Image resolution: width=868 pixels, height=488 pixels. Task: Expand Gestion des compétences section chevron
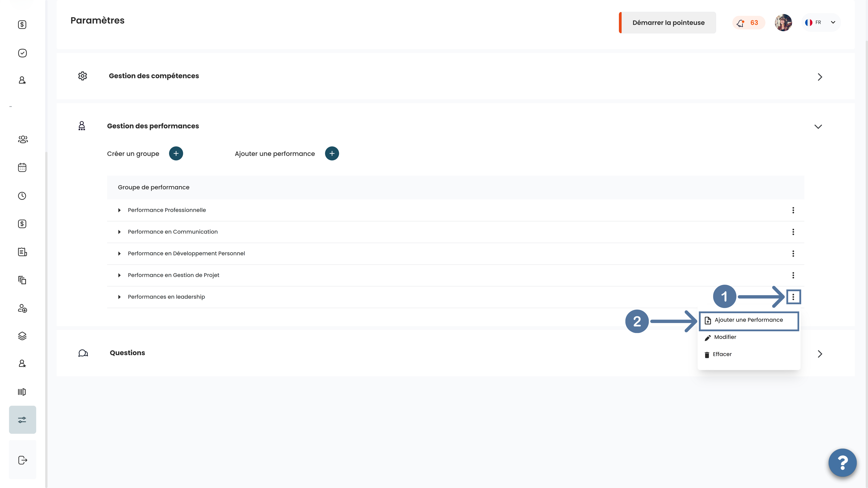(x=820, y=77)
